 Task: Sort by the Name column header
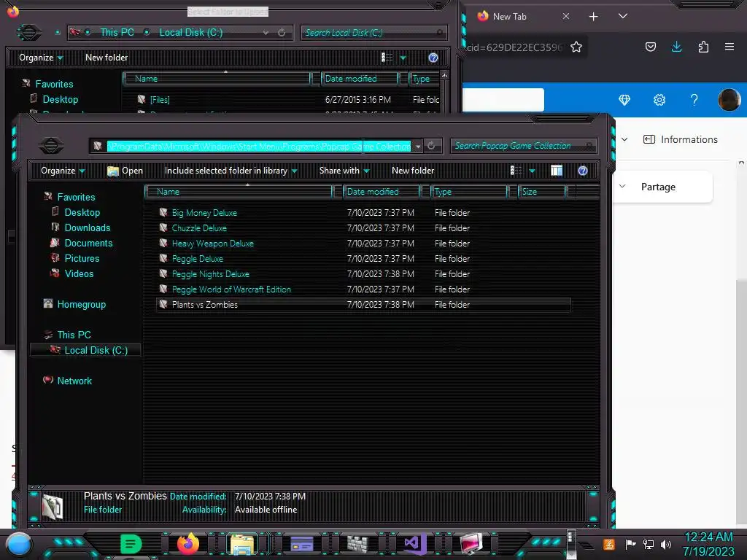pos(239,192)
